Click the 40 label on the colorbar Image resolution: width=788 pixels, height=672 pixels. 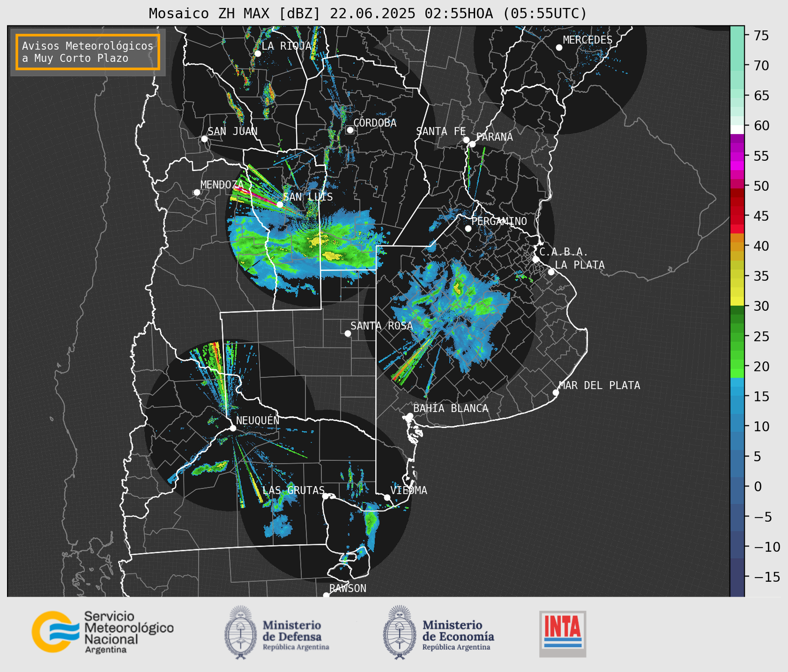pos(760,246)
